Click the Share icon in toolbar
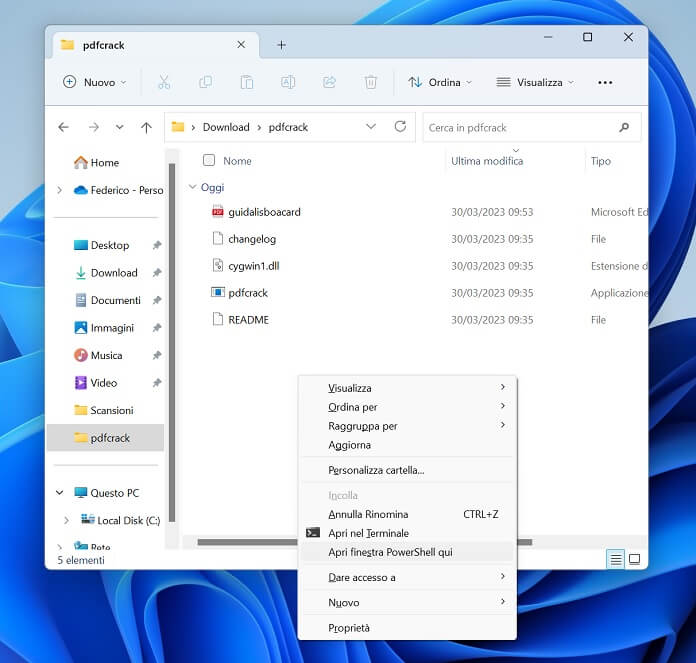The height and width of the screenshot is (663, 696). pyautogui.click(x=329, y=83)
